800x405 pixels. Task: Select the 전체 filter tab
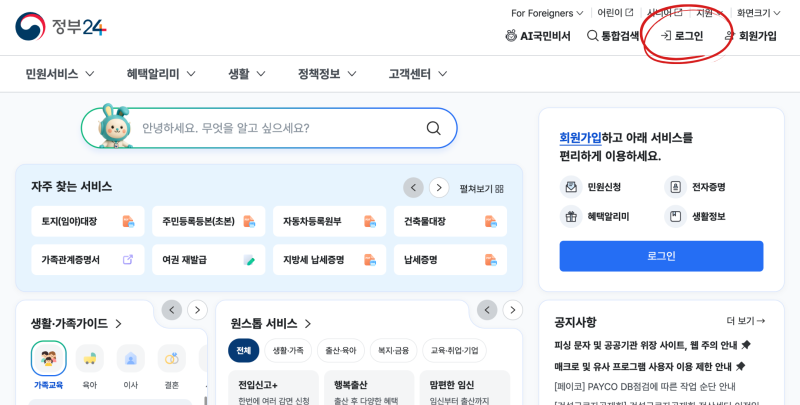point(243,350)
